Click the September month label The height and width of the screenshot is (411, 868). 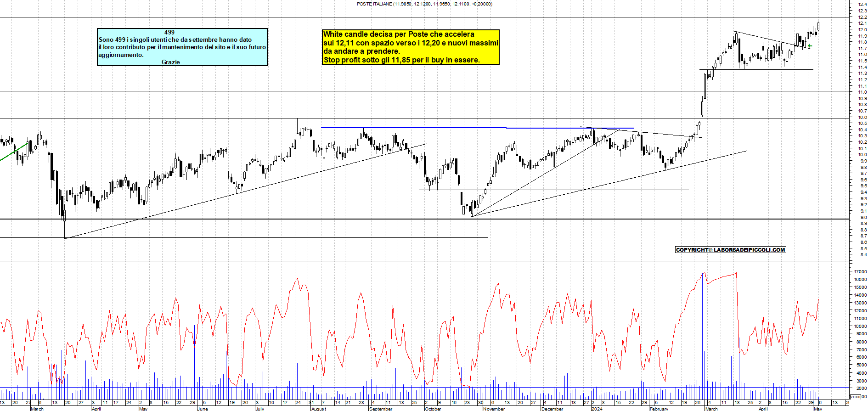click(x=381, y=409)
